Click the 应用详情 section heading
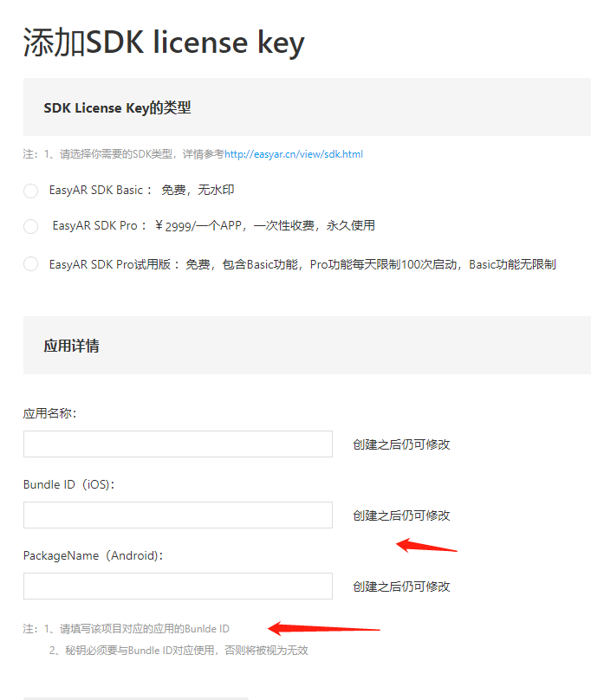This screenshot has height=700, width=591. click(x=71, y=346)
